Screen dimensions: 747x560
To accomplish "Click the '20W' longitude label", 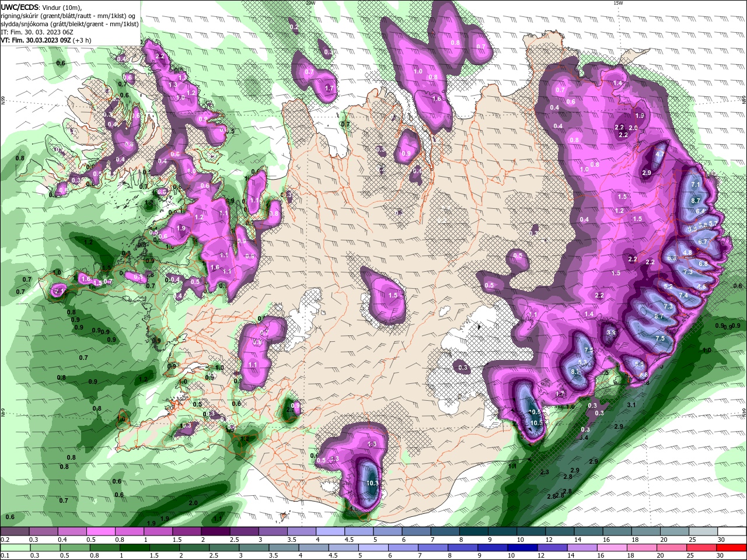I will (x=310, y=3).
